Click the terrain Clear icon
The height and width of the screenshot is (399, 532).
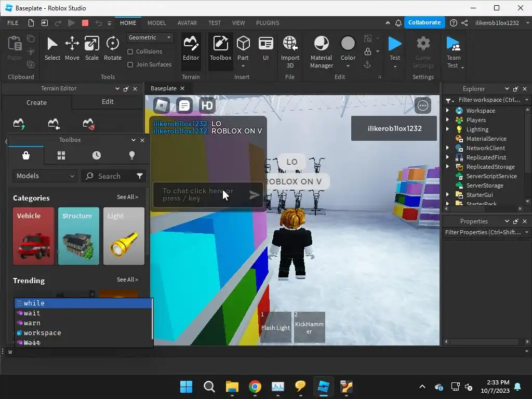(x=88, y=124)
